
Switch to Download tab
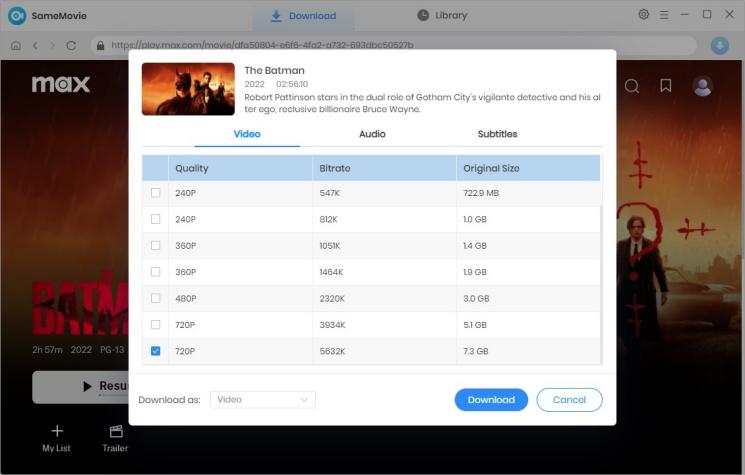tap(303, 16)
